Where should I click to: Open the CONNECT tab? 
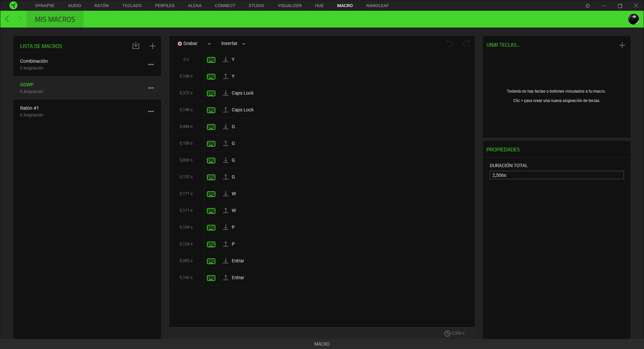coord(225,6)
